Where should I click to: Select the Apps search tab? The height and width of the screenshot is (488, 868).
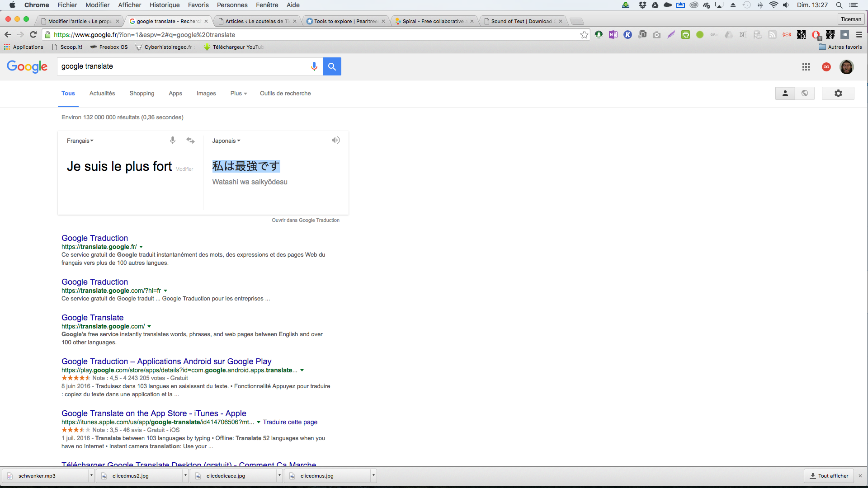175,94
